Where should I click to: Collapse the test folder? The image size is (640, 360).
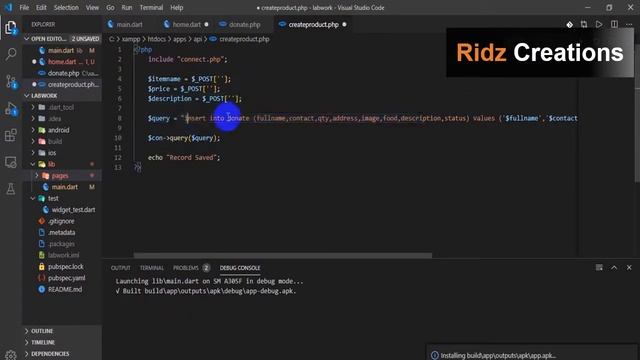tap(62, 198)
